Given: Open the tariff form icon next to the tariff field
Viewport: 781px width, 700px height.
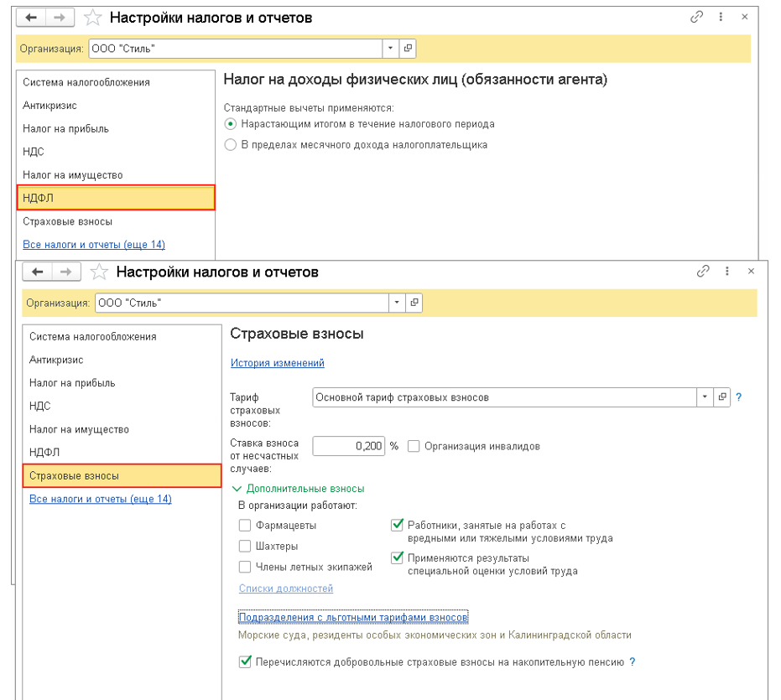Looking at the screenshot, I should [x=721, y=397].
